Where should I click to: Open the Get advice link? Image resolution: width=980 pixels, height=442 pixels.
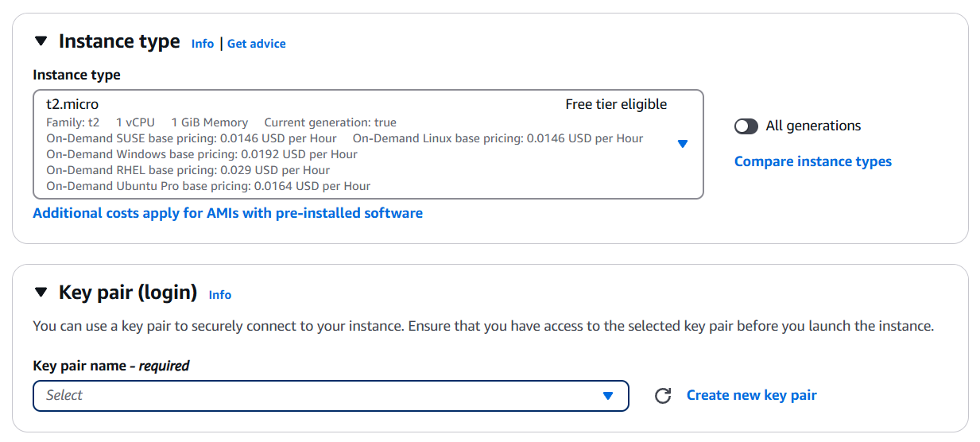257,44
